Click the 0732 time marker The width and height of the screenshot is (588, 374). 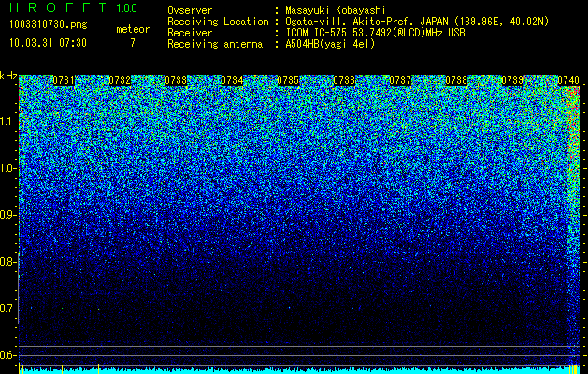click(120, 80)
